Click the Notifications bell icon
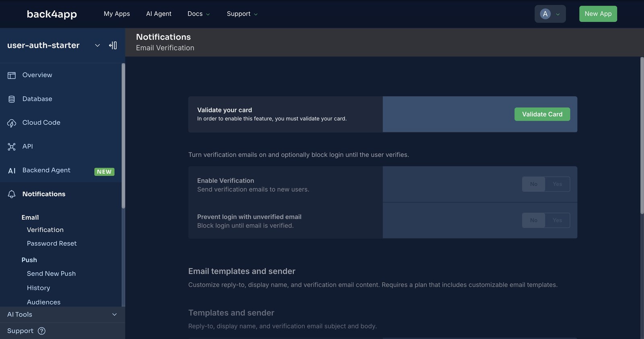The height and width of the screenshot is (339, 644). click(x=12, y=194)
